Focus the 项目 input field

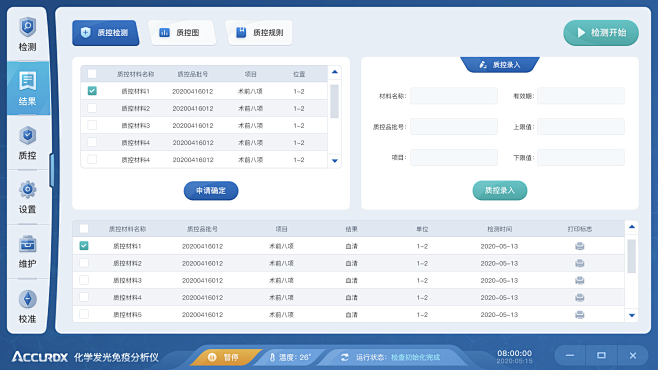(x=454, y=158)
